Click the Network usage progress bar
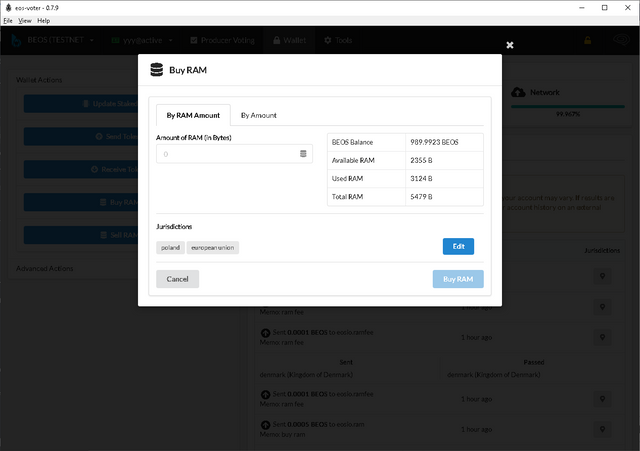 click(568, 107)
